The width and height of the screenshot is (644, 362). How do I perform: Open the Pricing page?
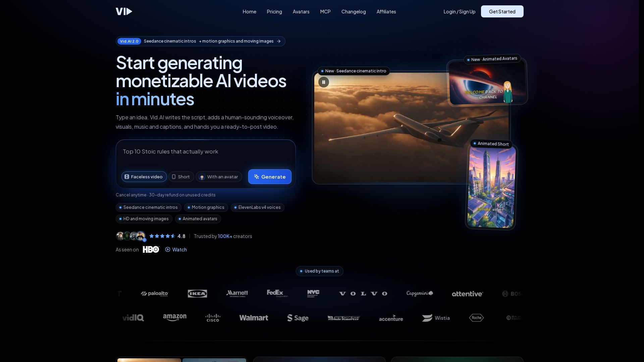[x=274, y=11]
